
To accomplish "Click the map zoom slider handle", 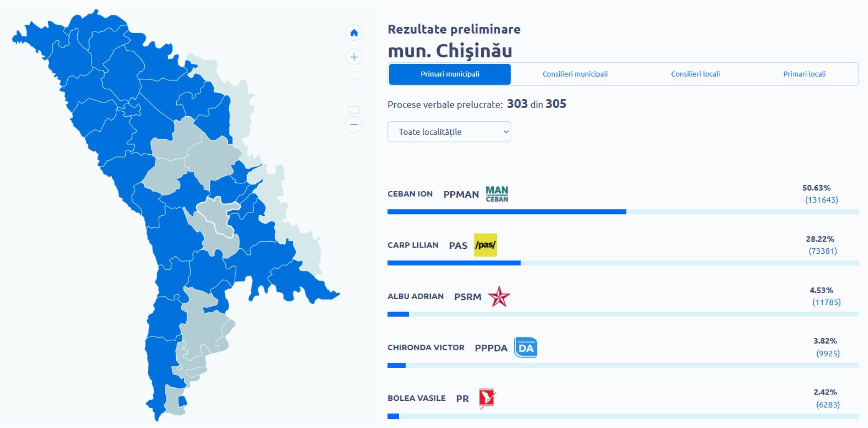I will pos(354,110).
